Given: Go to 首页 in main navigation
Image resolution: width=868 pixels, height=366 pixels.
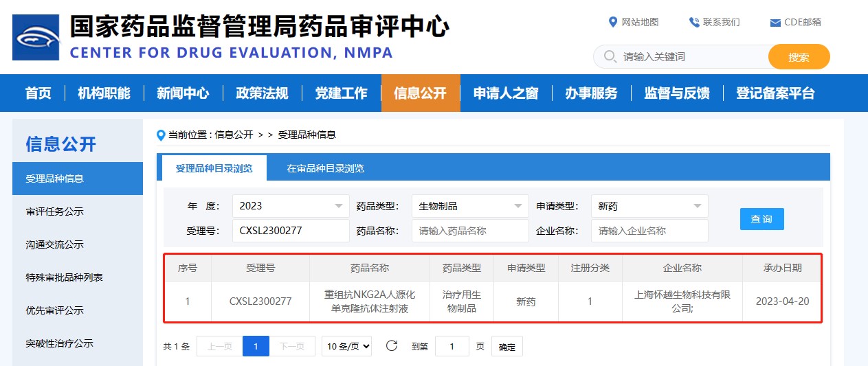Looking at the screenshot, I should (x=38, y=93).
